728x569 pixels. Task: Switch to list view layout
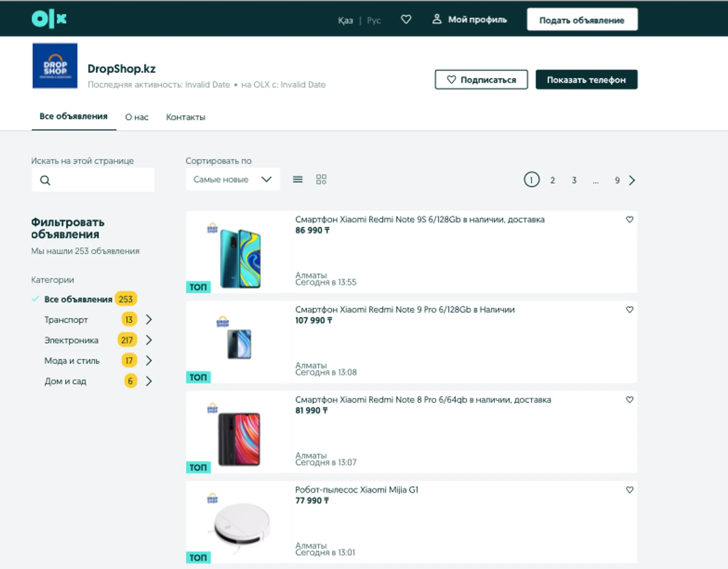(x=298, y=179)
